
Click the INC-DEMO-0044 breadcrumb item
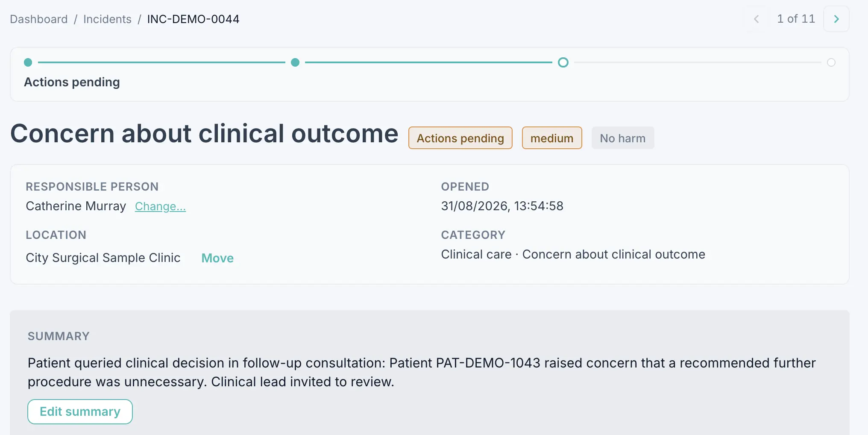(x=193, y=19)
